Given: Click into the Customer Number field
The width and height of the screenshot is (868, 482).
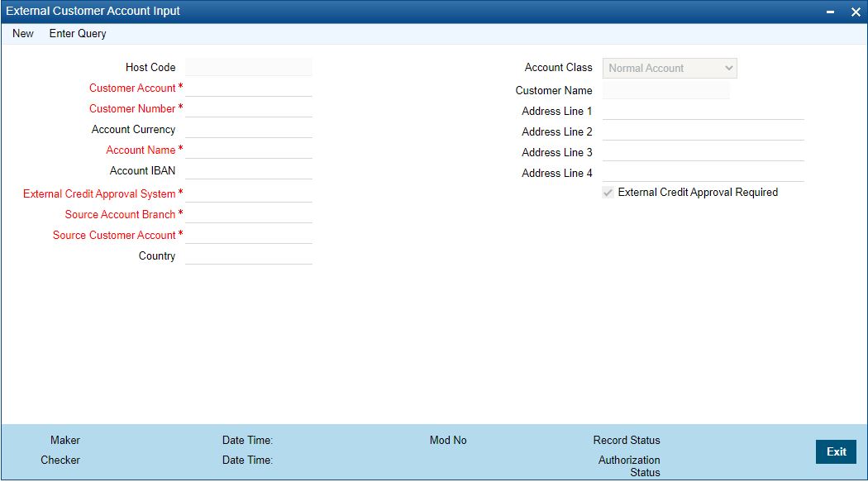Looking at the screenshot, I should pyautogui.click(x=249, y=108).
